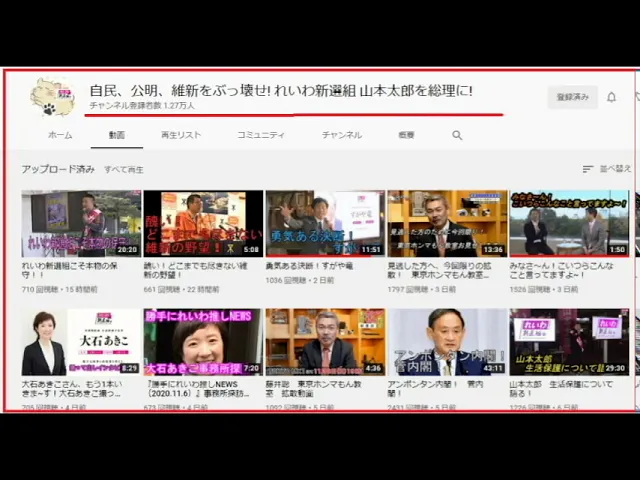
Task: Click title アンポンタン内閣! 菅内閣!
Action: click(436, 389)
